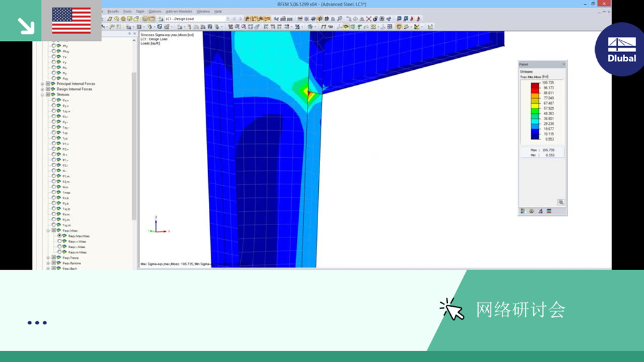Select the τyz stress radio button
644x362 pixels.
pyautogui.click(x=53, y=138)
